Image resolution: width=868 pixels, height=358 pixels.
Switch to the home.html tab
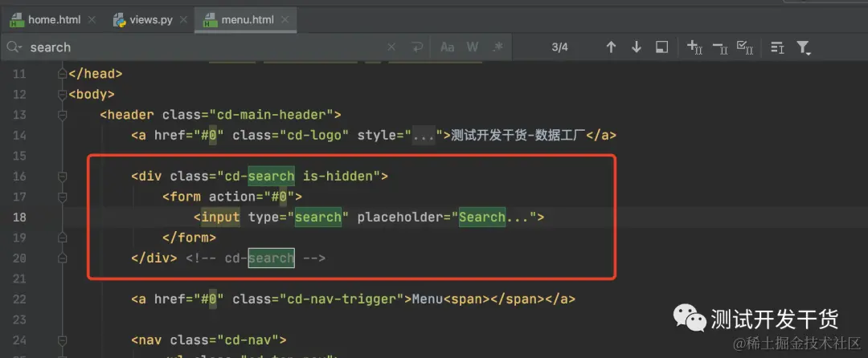coord(54,20)
